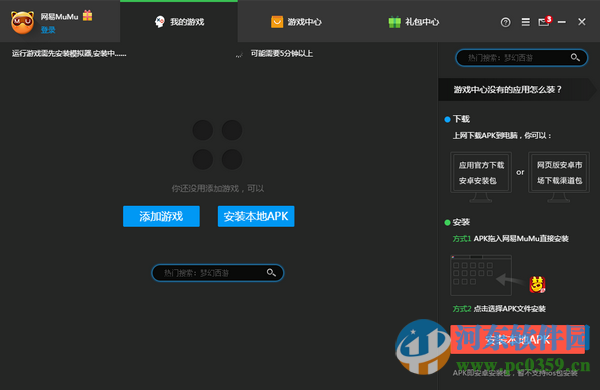Click the 运行游戏需先安装模拟器 status message
600x390 pixels.
[69, 54]
